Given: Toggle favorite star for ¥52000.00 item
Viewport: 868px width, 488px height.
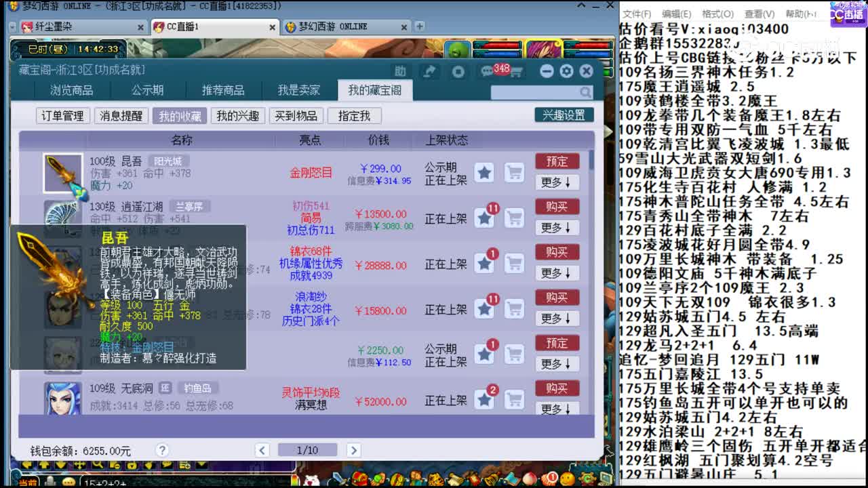Looking at the screenshot, I should click(x=484, y=400).
